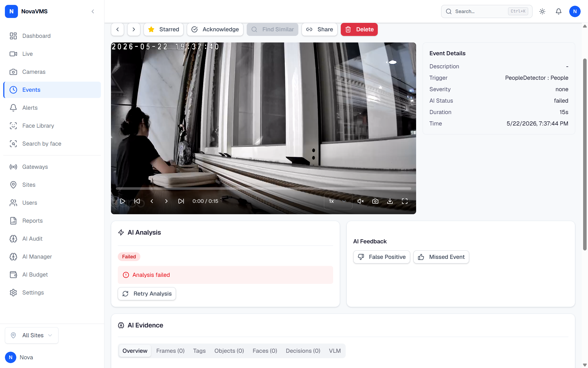Image resolution: width=588 pixels, height=368 pixels.
Task: Switch to the Frames (0) tab
Action: pos(170,351)
